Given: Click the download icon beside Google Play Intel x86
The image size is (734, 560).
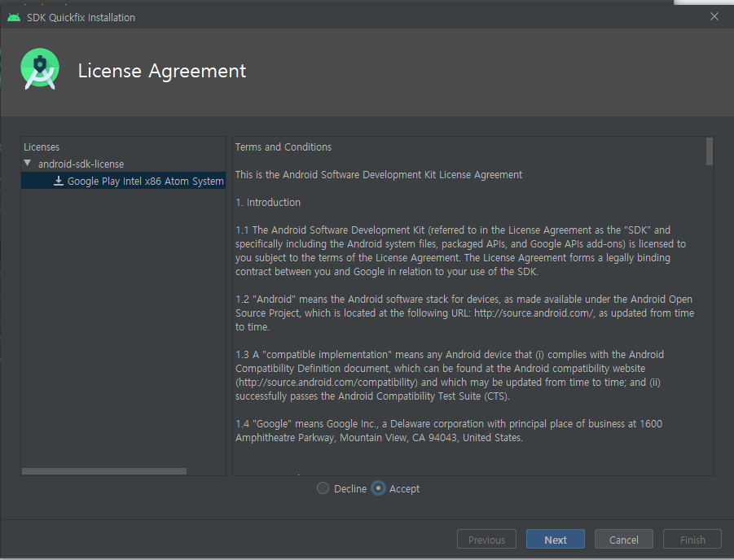Looking at the screenshot, I should (59, 181).
